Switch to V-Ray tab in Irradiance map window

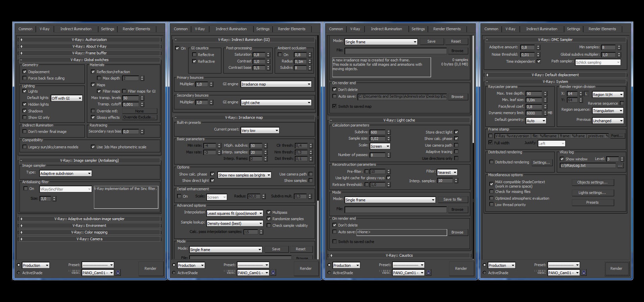pos(200,29)
